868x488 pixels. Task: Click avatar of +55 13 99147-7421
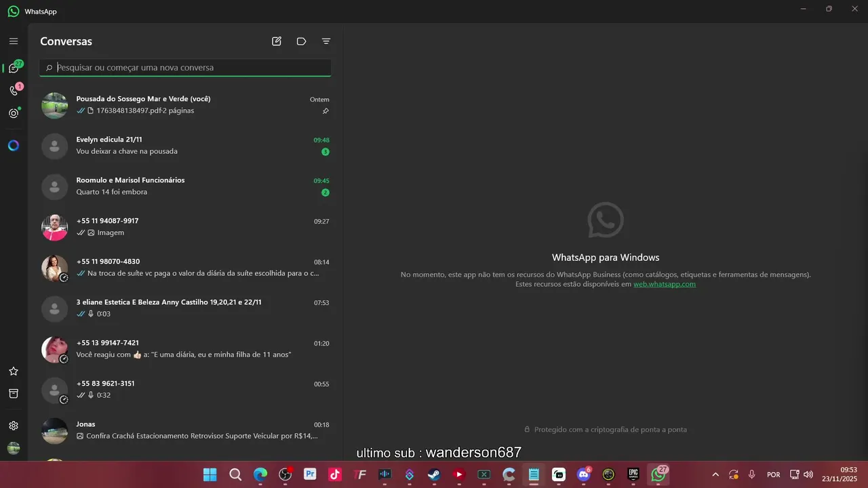click(x=55, y=350)
